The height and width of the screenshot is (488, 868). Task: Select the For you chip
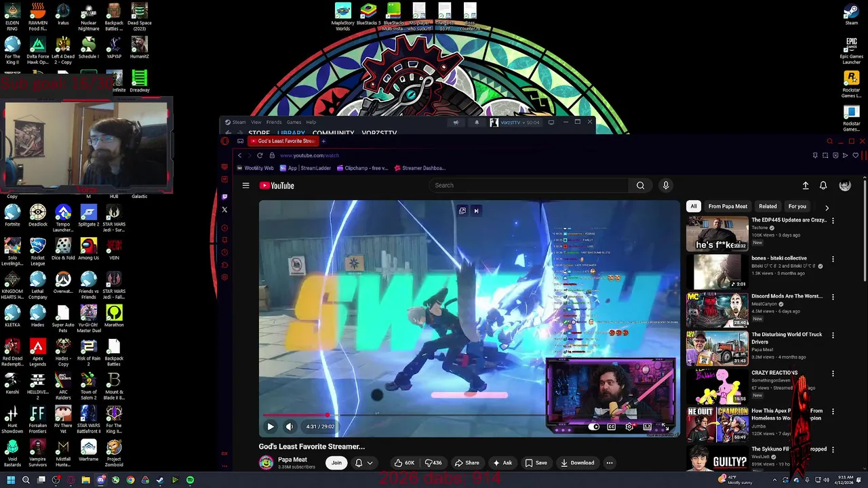pyautogui.click(x=797, y=206)
